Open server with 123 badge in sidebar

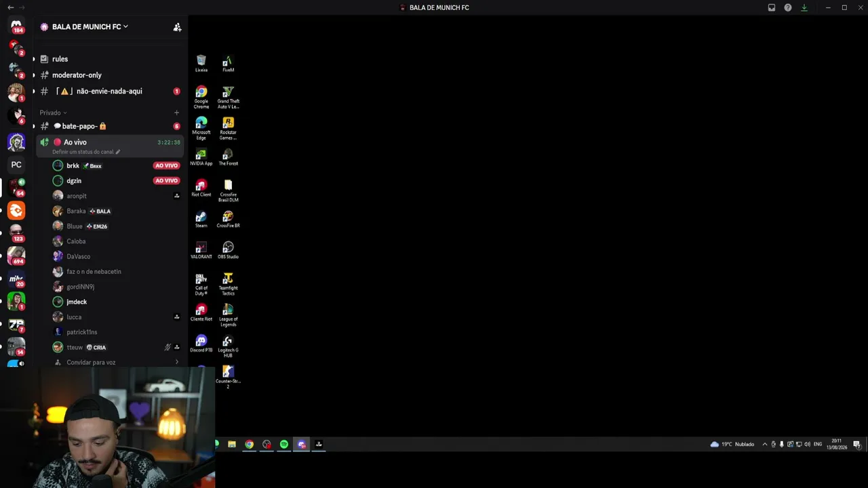coord(16,233)
